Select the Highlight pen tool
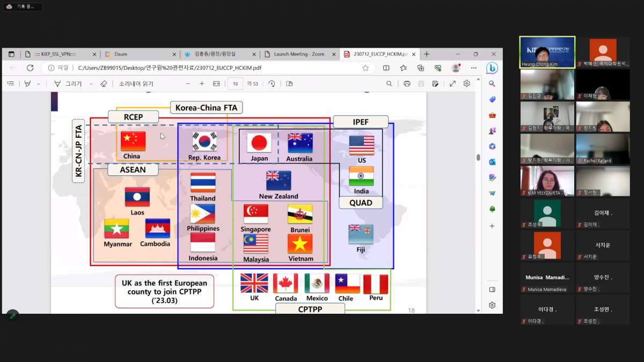This screenshot has height=362, width=644. click(29, 84)
